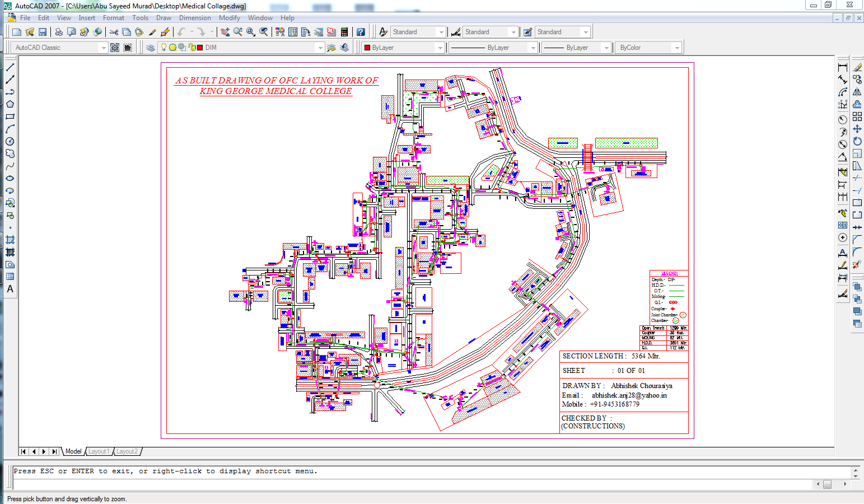Select the Revision Cloud tool
The image size is (864, 504).
(10, 153)
